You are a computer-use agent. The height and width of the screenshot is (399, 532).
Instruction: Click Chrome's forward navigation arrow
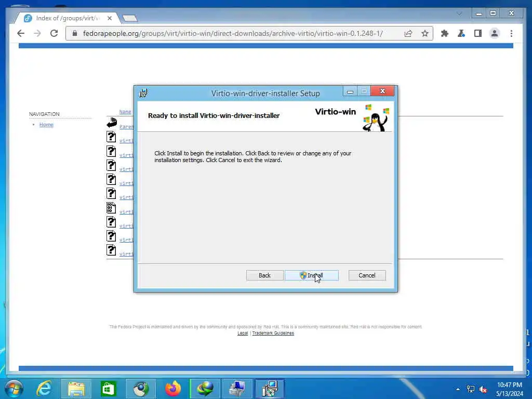[37, 33]
